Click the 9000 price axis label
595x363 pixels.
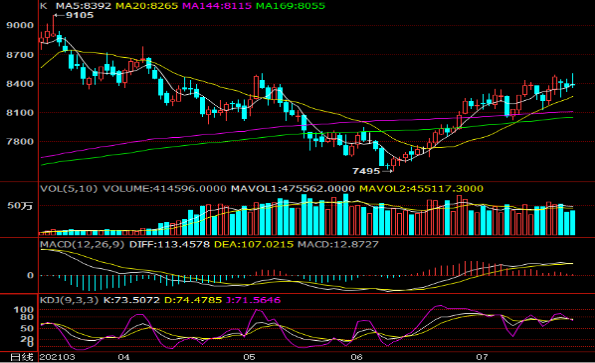tap(20, 25)
